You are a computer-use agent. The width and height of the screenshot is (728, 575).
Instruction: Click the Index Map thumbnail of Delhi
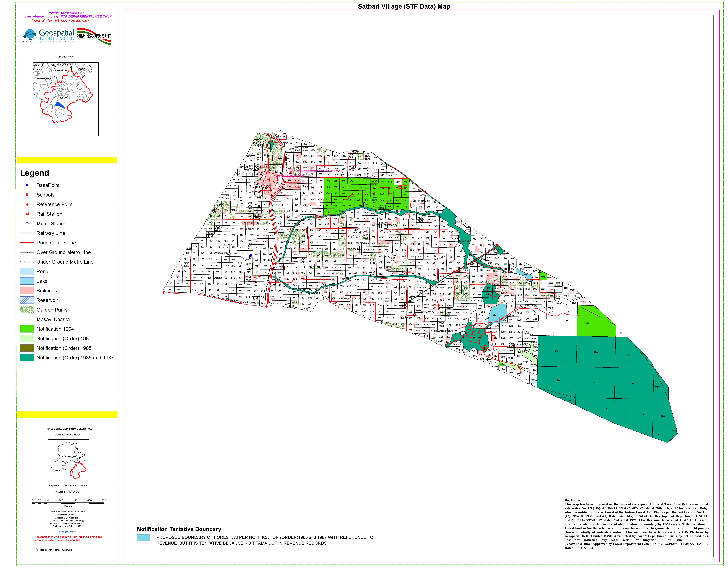[x=66, y=99]
